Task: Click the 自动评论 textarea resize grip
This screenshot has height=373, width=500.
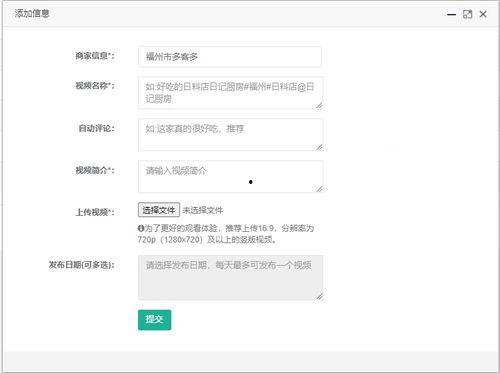Action: coord(319,147)
